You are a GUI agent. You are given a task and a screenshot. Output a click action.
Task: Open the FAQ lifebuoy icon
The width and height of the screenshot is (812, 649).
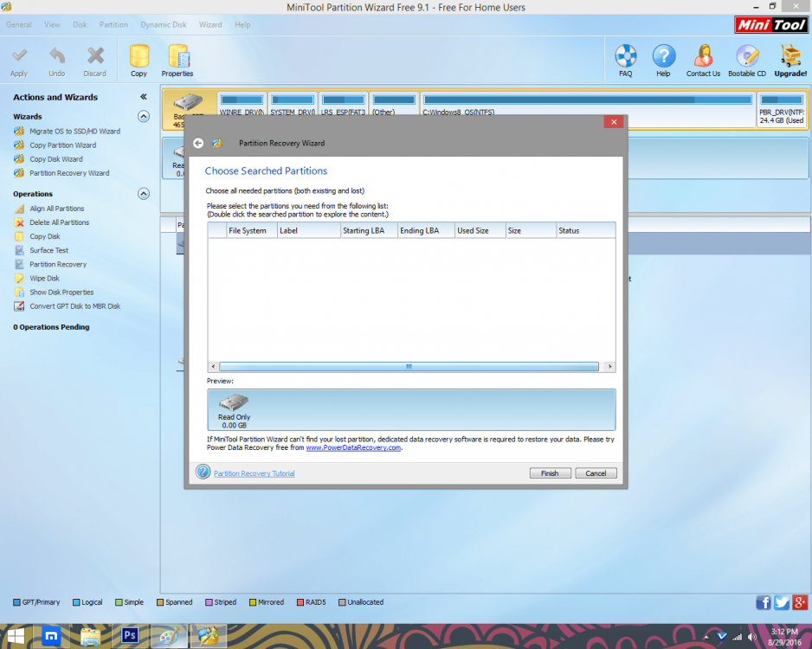tap(626, 56)
